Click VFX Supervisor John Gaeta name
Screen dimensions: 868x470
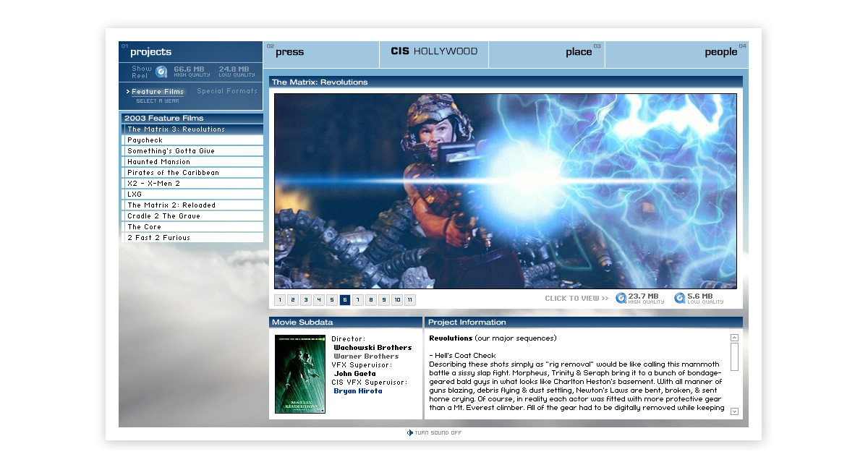355,374
